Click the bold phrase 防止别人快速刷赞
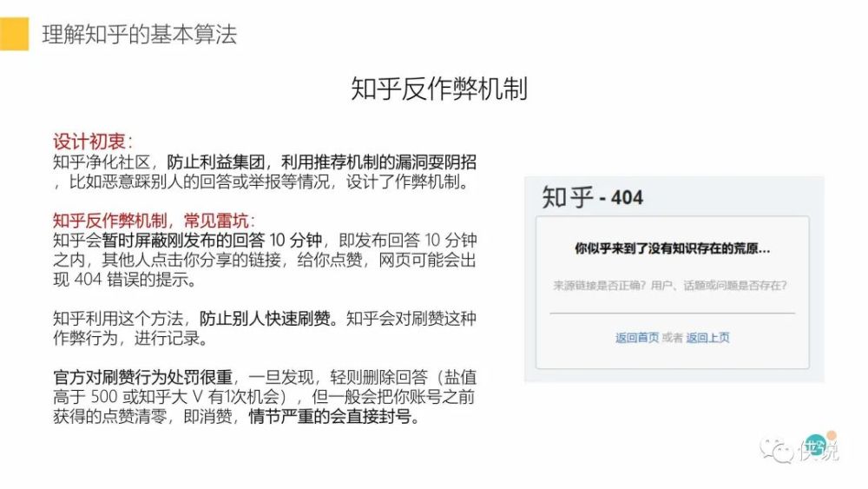 (x=265, y=319)
